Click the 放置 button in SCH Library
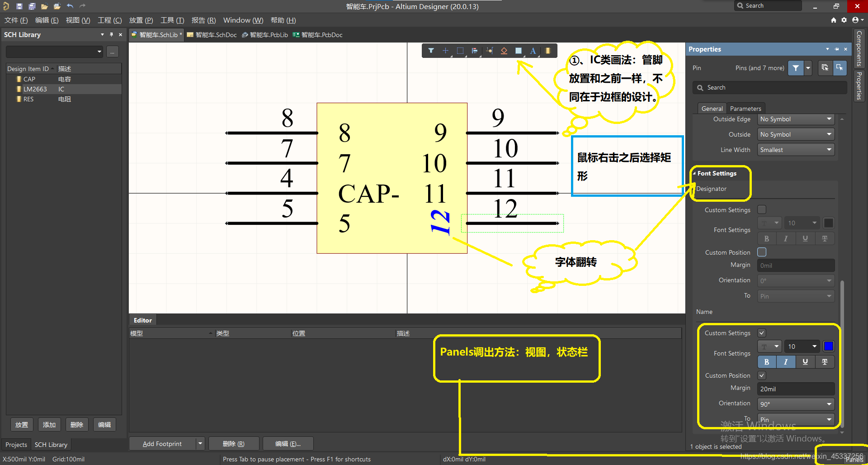The height and width of the screenshot is (465, 868). click(x=22, y=425)
